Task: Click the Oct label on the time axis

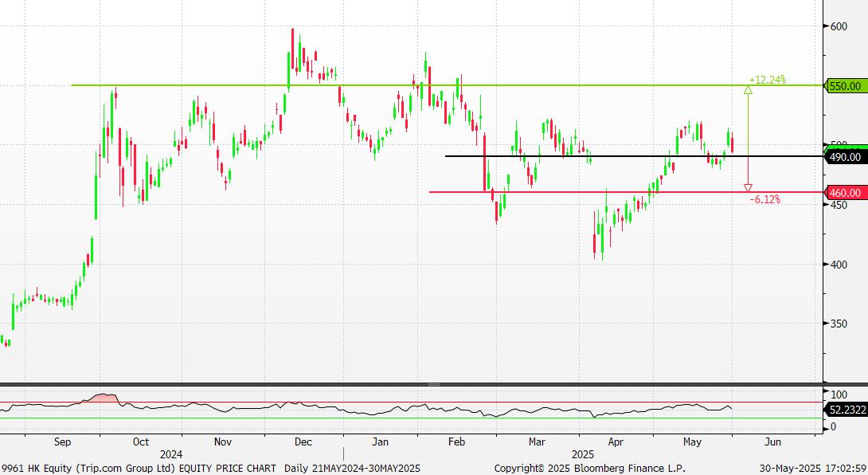Action: pyautogui.click(x=141, y=442)
